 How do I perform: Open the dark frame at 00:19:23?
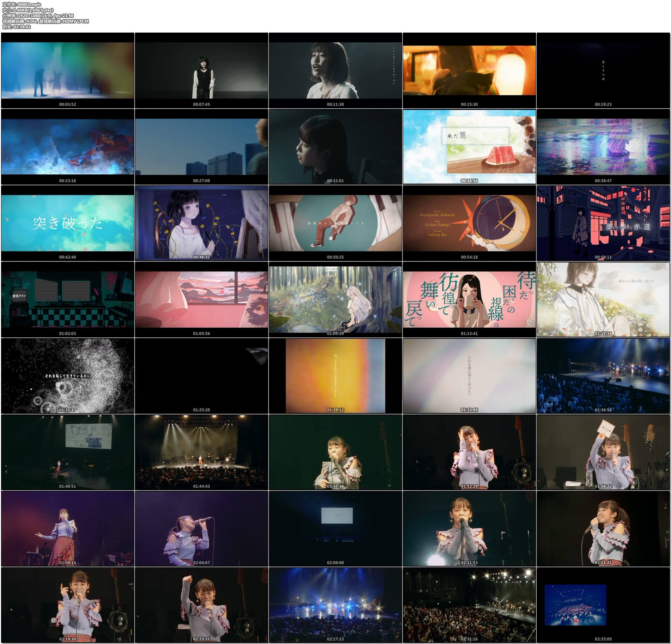603,70
